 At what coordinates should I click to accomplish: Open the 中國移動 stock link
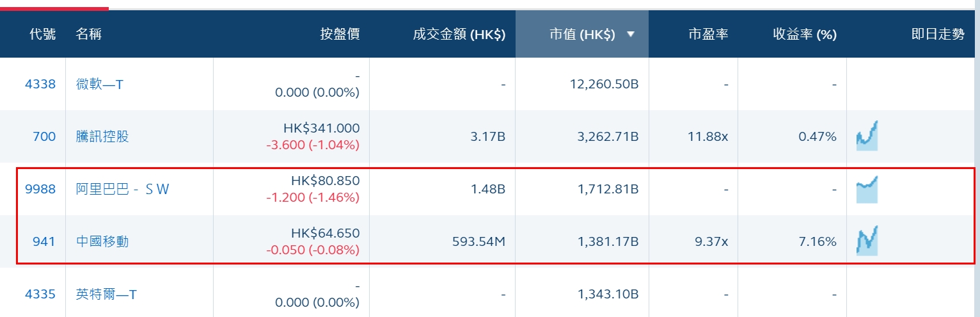[102, 241]
